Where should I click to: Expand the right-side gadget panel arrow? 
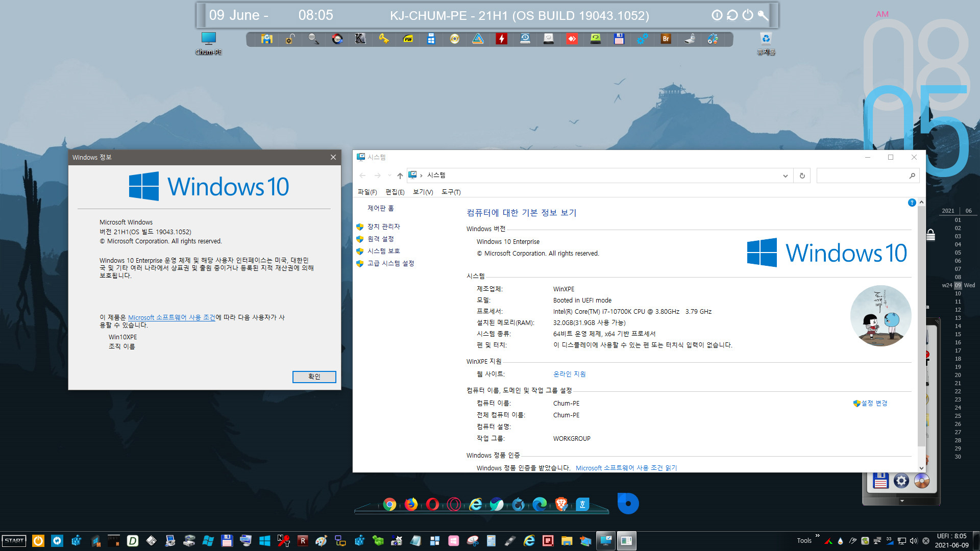coord(902,500)
